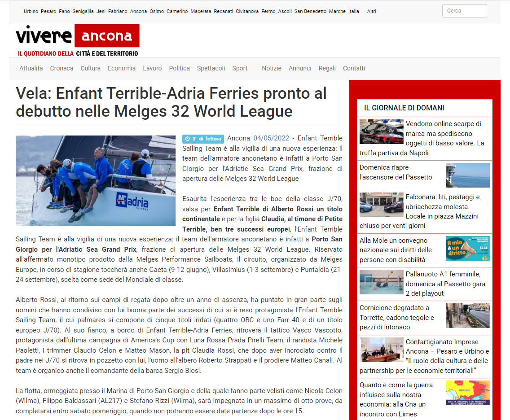The image size is (510, 420).
Task: Open the Cronaca section
Action: (62, 68)
